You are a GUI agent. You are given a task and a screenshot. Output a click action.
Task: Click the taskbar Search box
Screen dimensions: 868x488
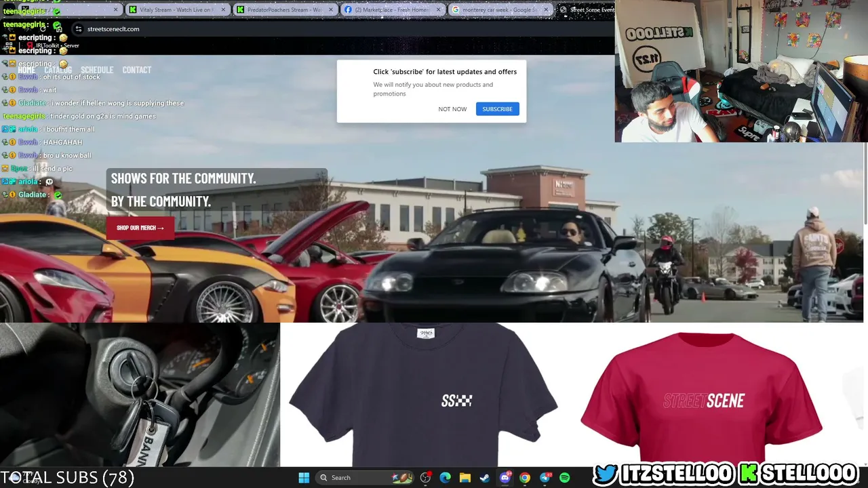[x=366, y=478]
